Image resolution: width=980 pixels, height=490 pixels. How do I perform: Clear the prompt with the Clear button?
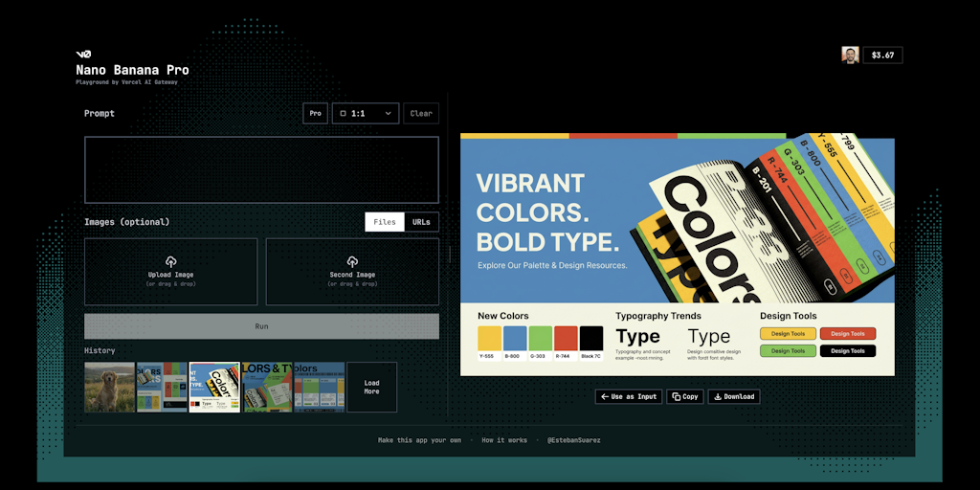point(421,114)
